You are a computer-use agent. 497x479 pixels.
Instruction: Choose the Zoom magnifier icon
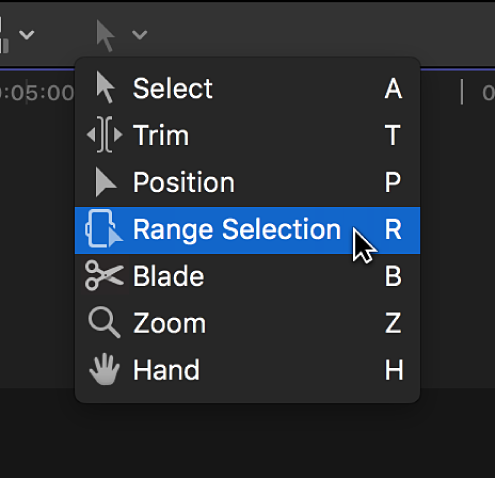tap(104, 322)
